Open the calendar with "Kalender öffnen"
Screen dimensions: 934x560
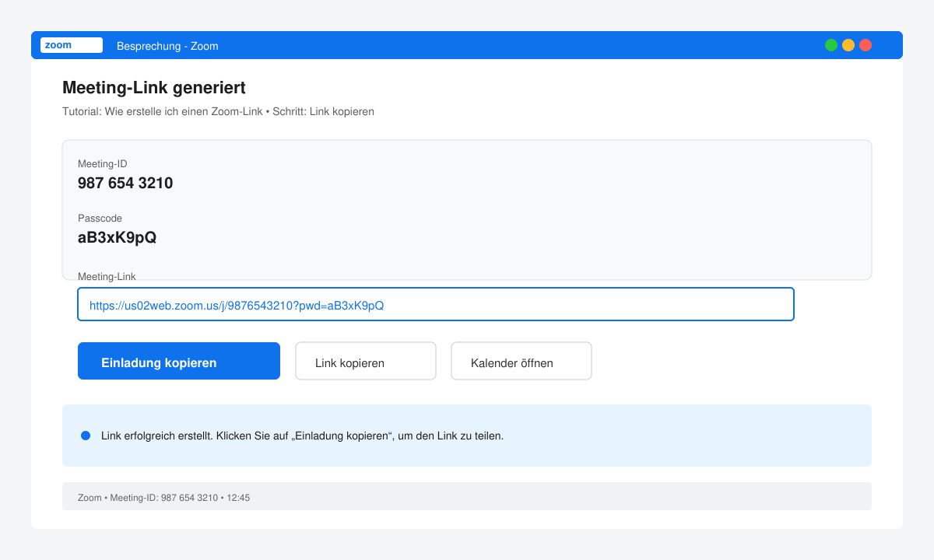521,361
